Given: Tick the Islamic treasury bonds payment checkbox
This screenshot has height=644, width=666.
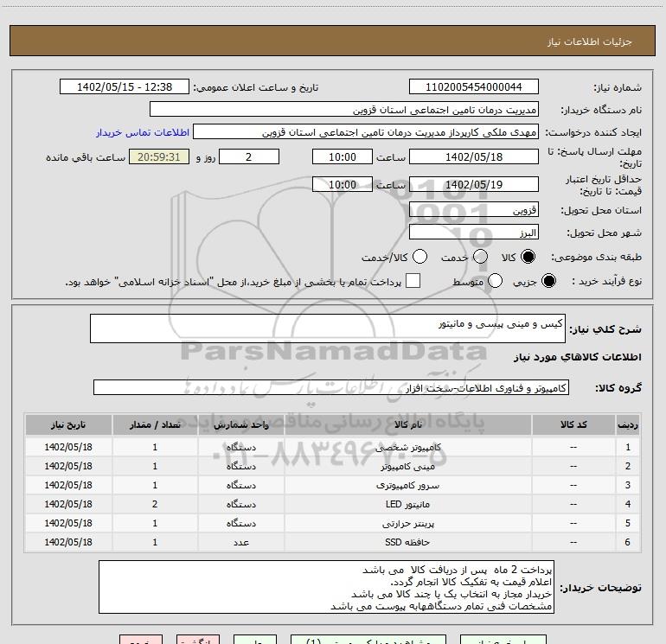Looking at the screenshot, I should pos(413,281).
